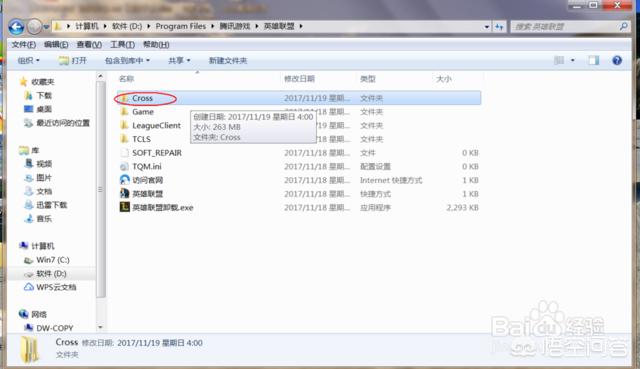Click 网络 in the navigation pane

point(39,314)
